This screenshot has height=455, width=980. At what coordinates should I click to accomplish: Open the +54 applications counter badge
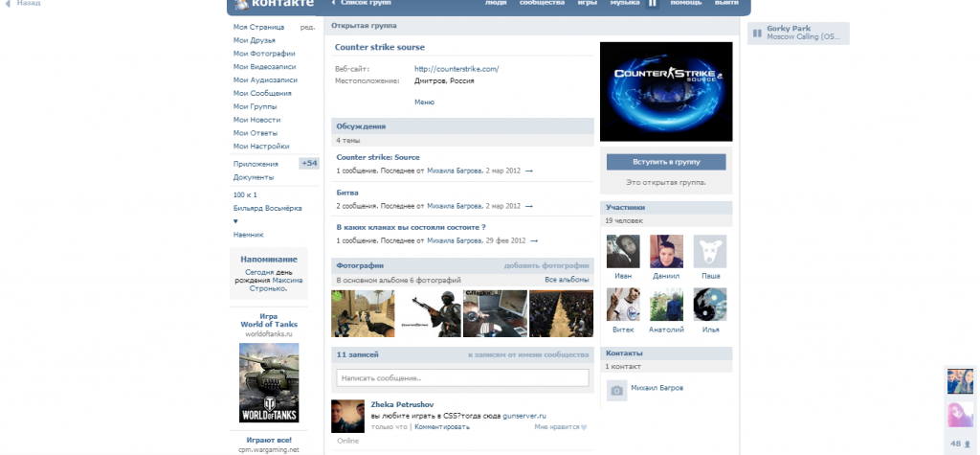308,164
